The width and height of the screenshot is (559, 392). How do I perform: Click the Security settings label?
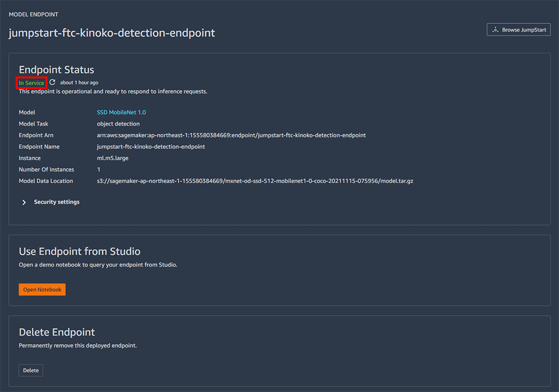point(56,202)
